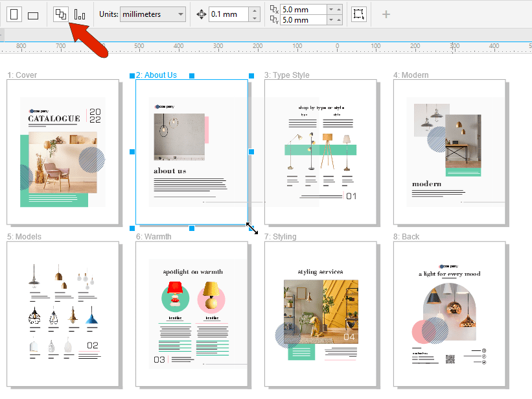Click the nudge distance crosshair icon

(x=201, y=14)
